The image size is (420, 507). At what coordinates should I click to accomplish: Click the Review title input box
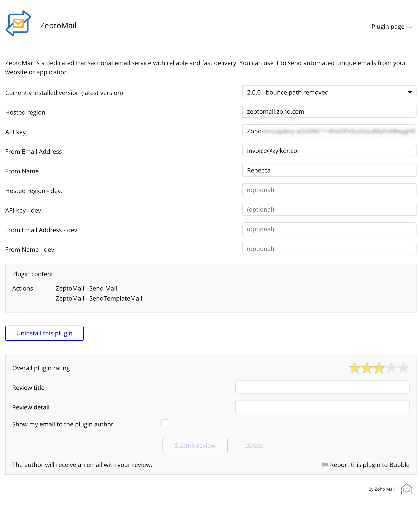(322, 387)
